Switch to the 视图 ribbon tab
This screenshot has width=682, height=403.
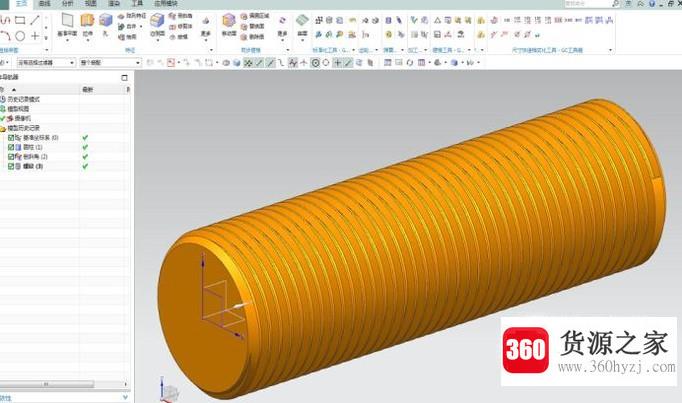point(90,3)
